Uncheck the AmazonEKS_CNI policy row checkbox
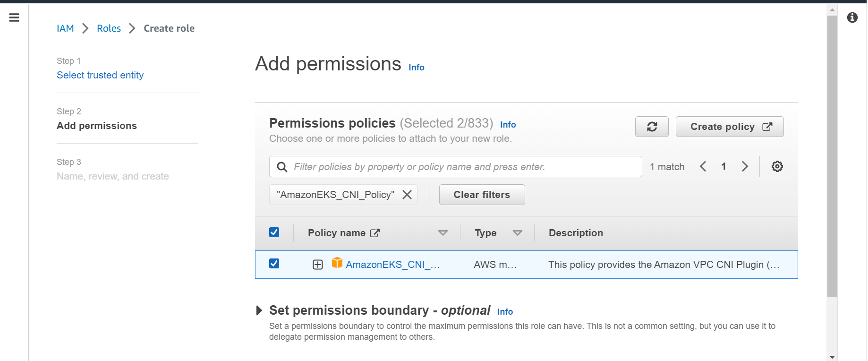Screen dimensions: 868x361 coord(274,263)
